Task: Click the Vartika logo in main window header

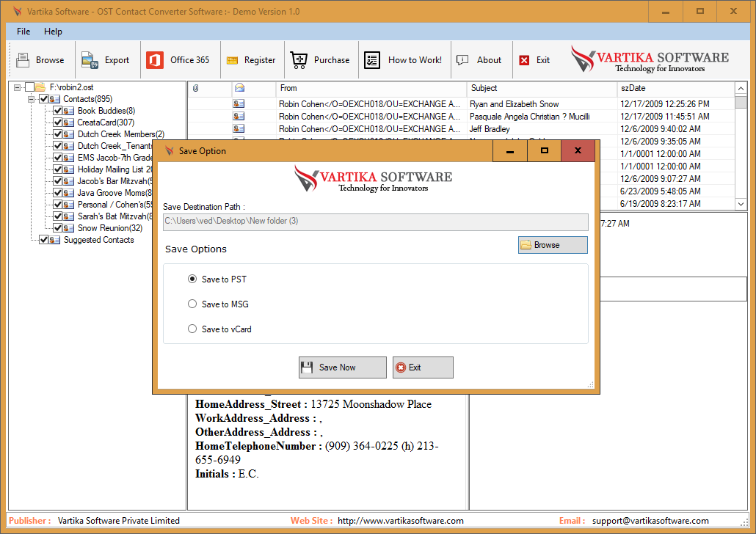Action: pyautogui.click(x=650, y=59)
